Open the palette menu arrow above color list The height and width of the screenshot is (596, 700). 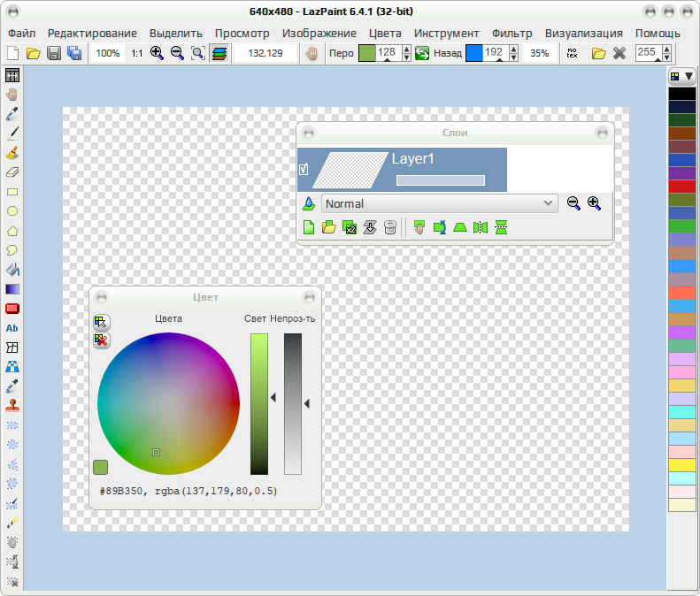(688, 76)
